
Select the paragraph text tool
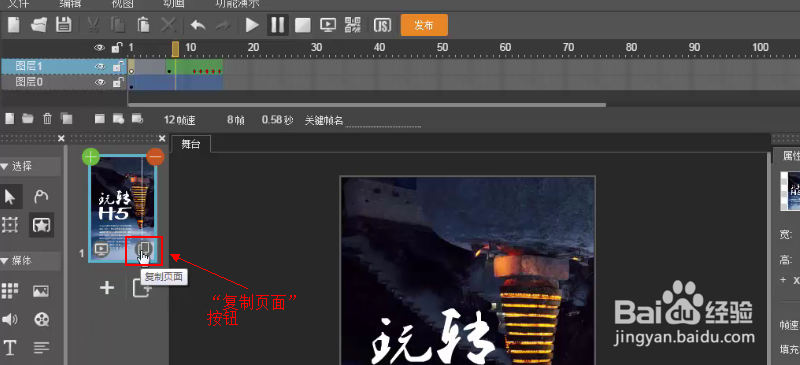coord(41,348)
